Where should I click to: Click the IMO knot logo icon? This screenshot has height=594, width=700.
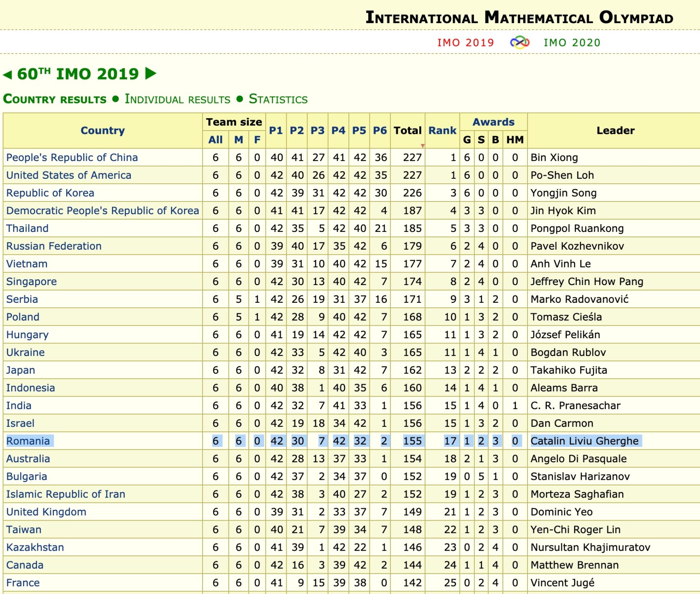(x=519, y=42)
